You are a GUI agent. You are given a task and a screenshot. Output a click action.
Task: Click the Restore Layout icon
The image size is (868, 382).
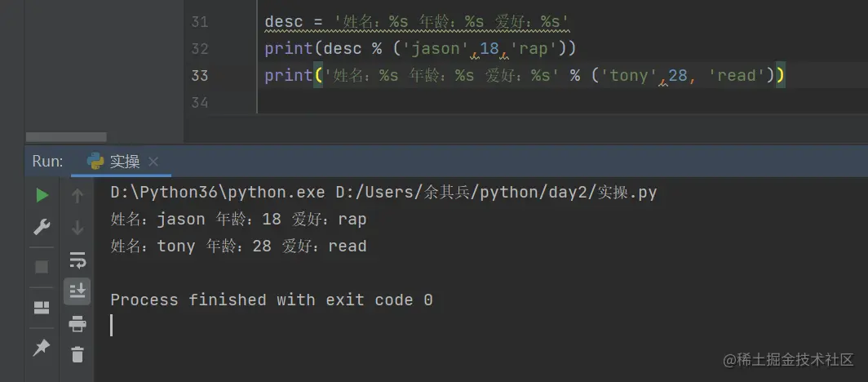click(42, 308)
